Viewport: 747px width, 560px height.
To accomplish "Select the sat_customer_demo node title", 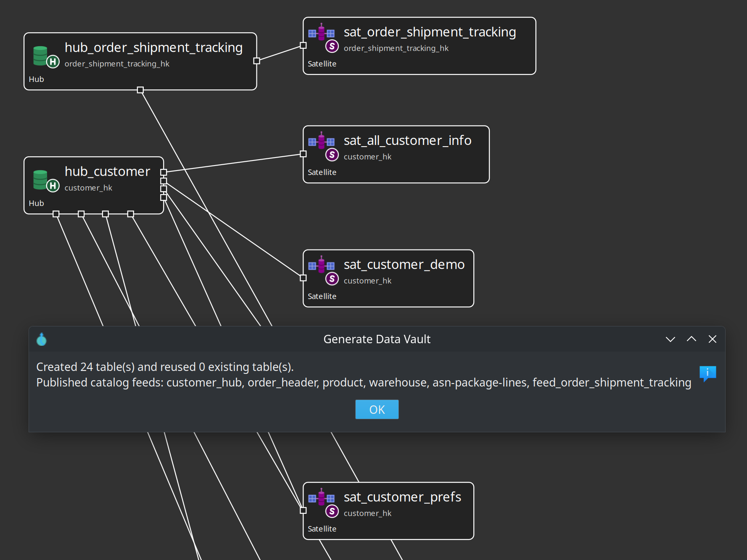I will [404, 264].
